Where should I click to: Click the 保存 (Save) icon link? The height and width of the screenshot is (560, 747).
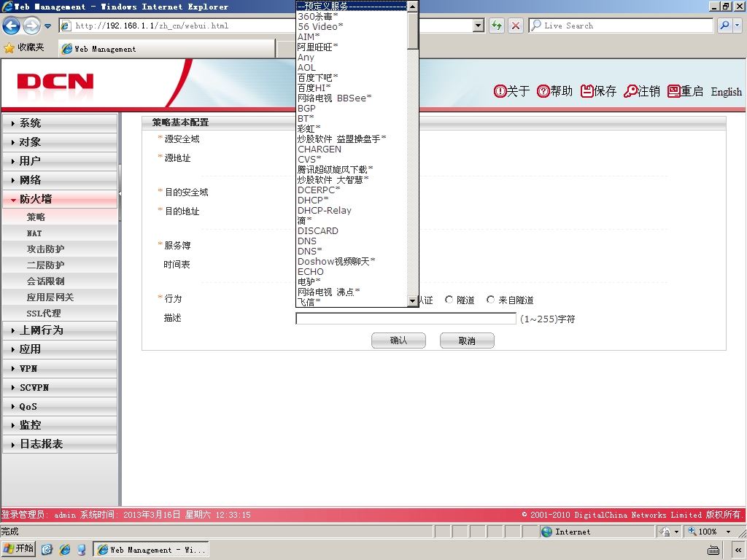click(x=598, y=91)
